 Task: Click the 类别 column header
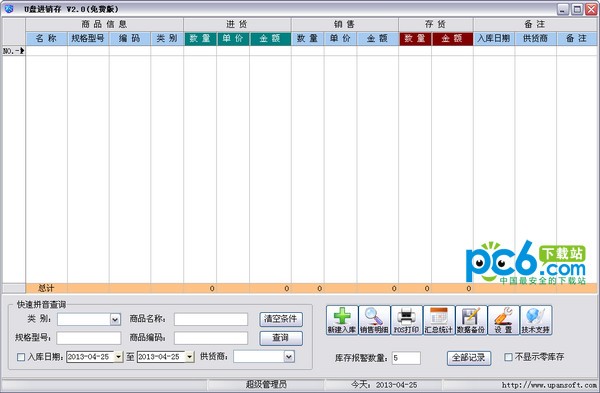click(167, 39)
